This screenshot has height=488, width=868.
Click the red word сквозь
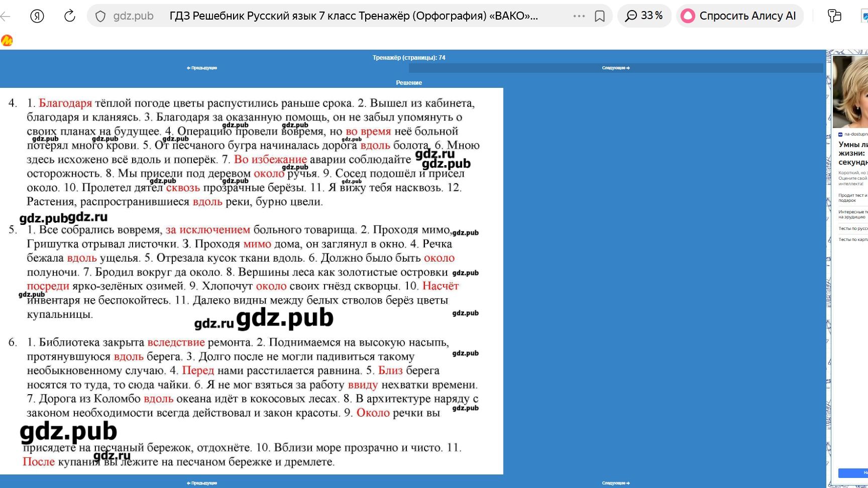pyautogui.click(x=183, y=187)
